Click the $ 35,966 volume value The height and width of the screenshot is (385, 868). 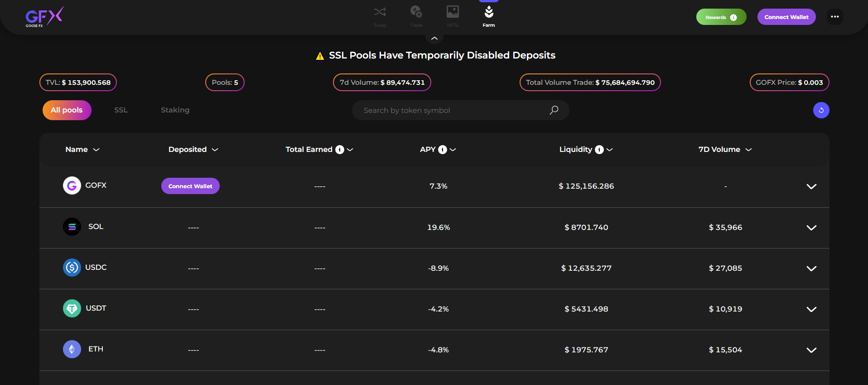[x=725, y=228]
